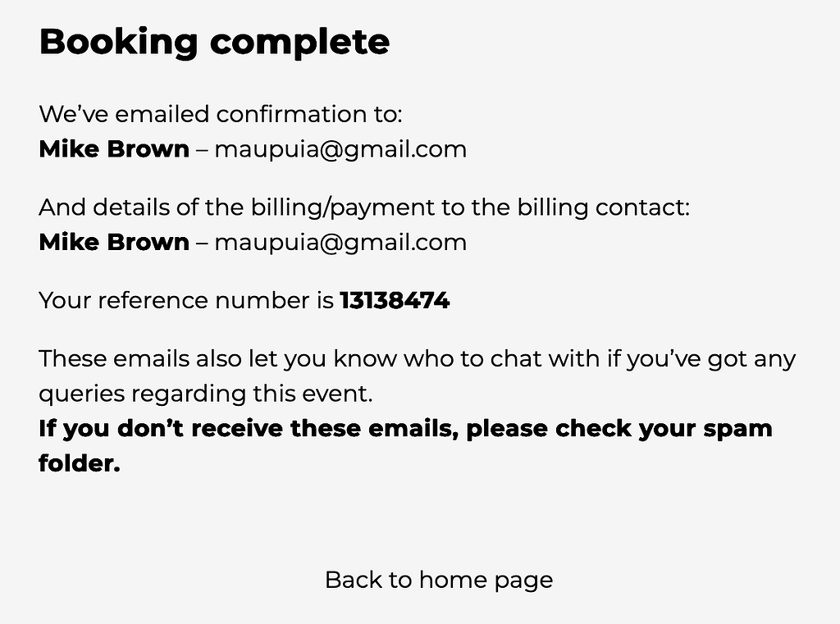
Task: Click the reference number 13138474
Action: 395,300
